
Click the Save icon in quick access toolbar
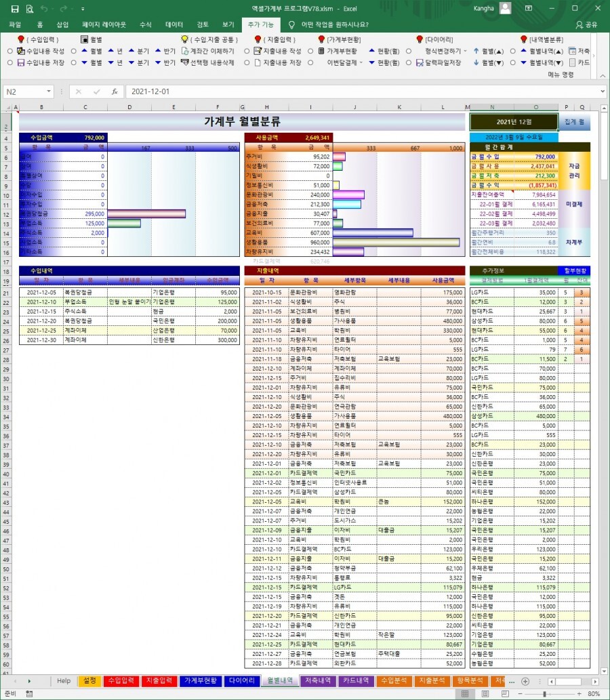pyautogui.click(x=15, y=9)
